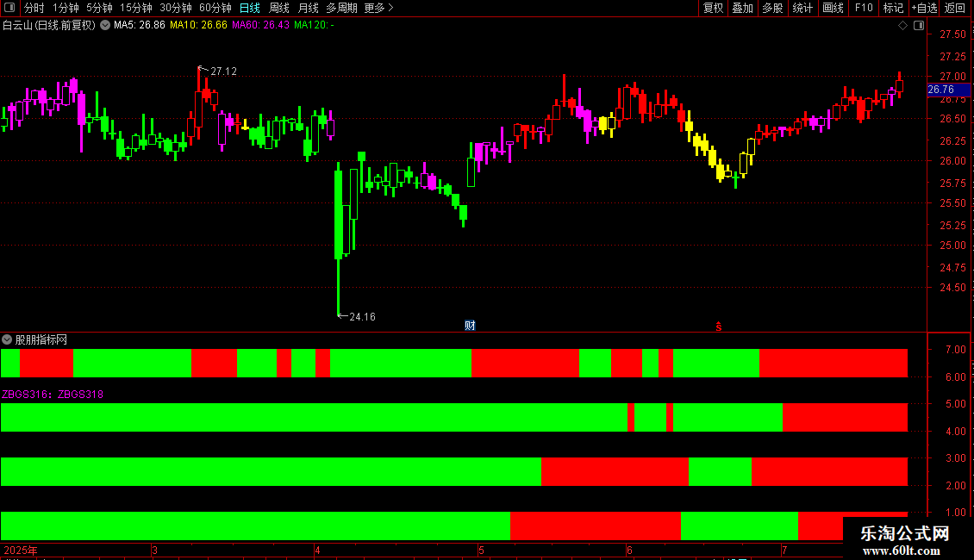
Task: Open the 复权 adjustment menu
Action: click(713, 8)
